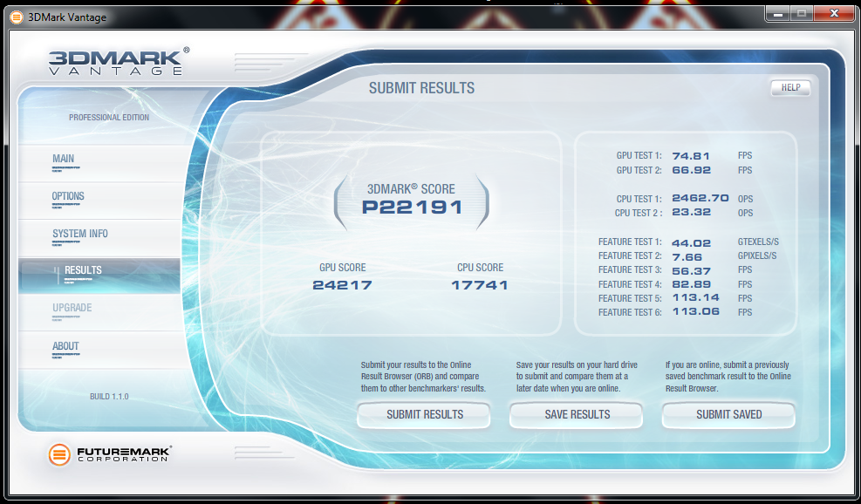
Task: Click CPU TEST 1 value 2462.70
Action: pyautogui.click(x=700, y=198)
